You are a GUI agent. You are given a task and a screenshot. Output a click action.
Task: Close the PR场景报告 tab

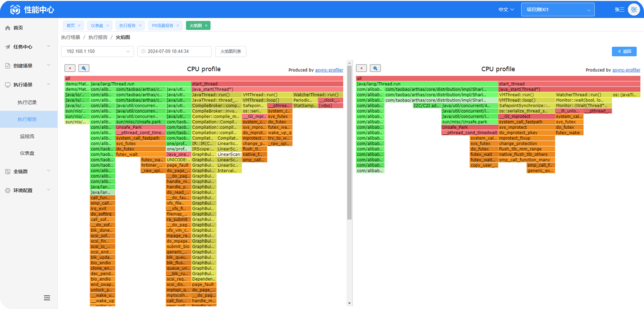tap(178, 26)
